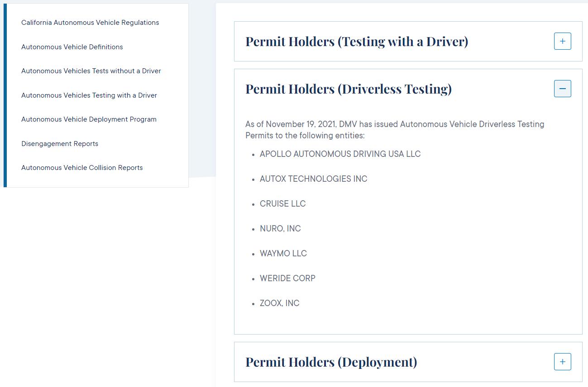Click the Permit Holders (Driverless Testing) heading
Image resolution: width=588 pixels, height=387 pixels.
(347, 89)
